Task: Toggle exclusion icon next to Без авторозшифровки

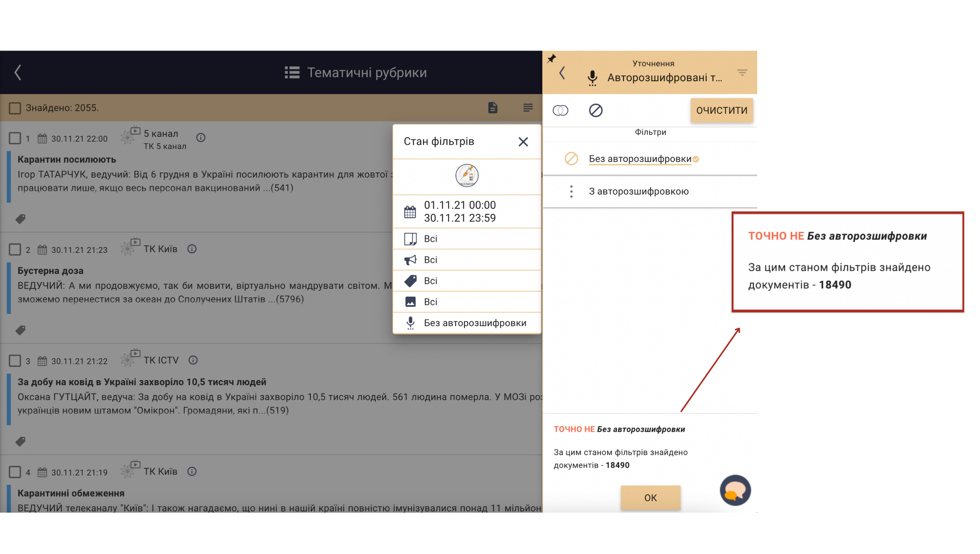Action: click(571, 158)
